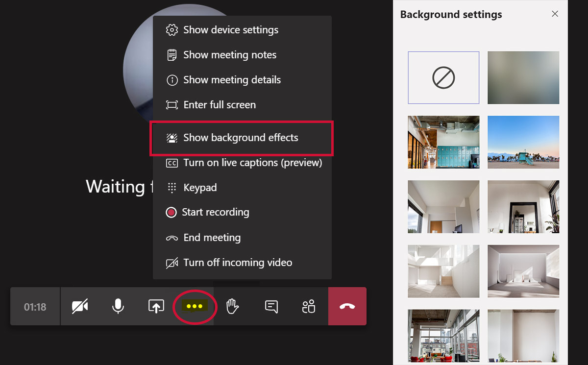Open the meeting chat
588x365 pixels.
point(270,306)
